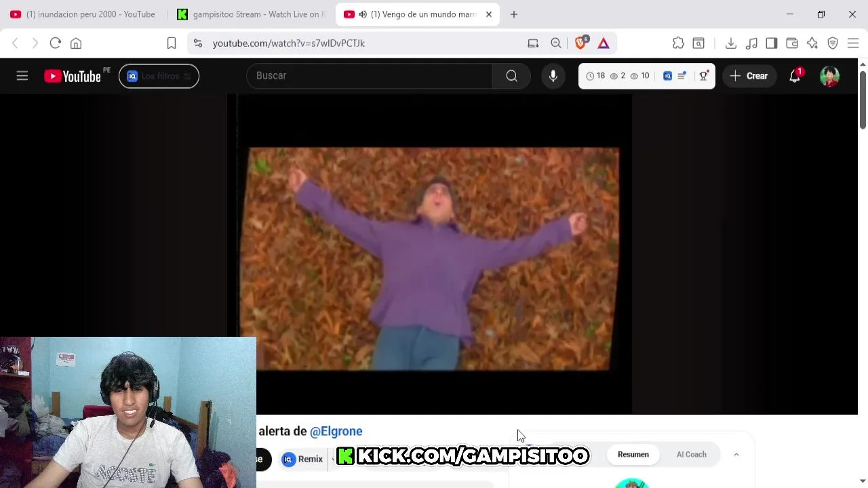The image size is (868, 488).
Task: Click the Crear button
Action: [749, 76]
